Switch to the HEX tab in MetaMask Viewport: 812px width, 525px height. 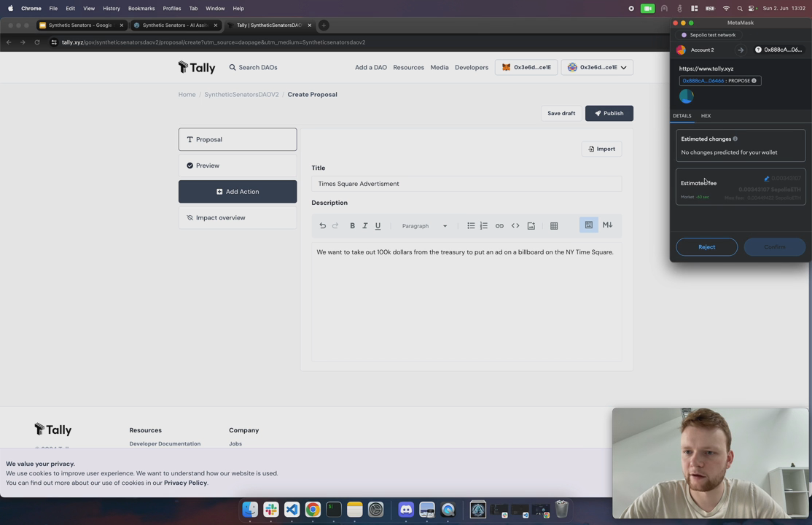tap(706, 115)
